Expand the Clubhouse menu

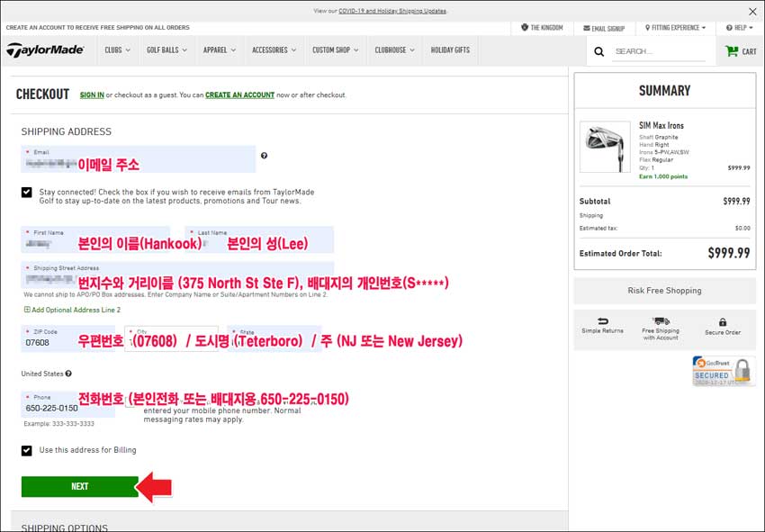click(x=395, y=50)
